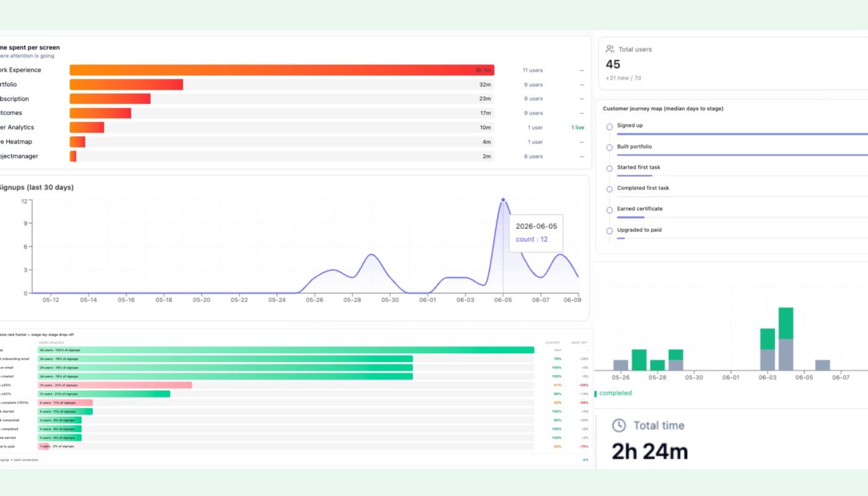
Task: Click 05-12 on the signups chart axis
Action: click(x=51, y=300)
